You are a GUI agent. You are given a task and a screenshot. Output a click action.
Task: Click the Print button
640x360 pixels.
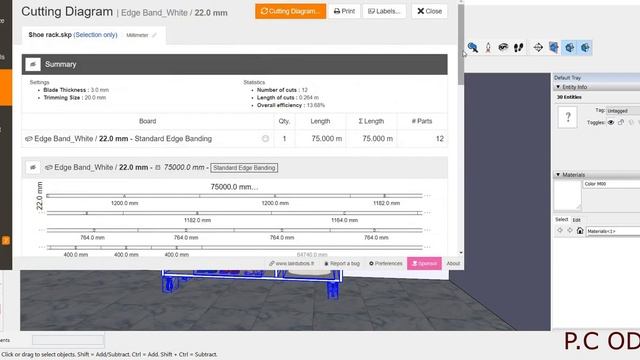[x=344, y=11]
